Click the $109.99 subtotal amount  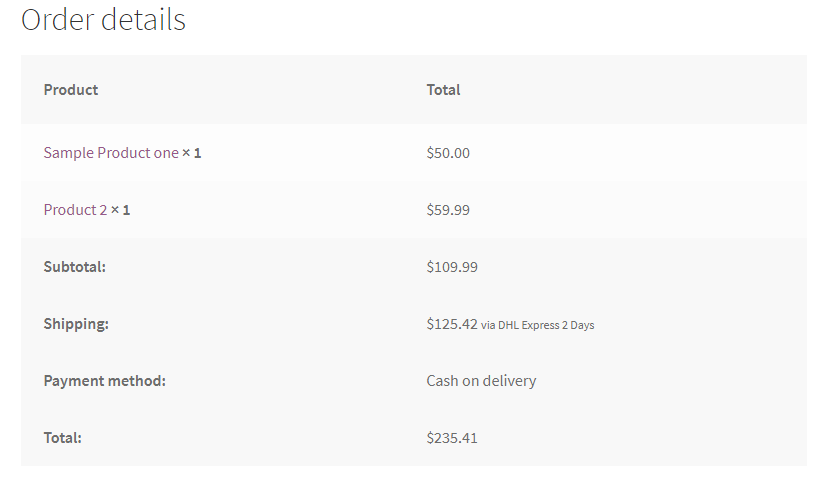coord(452,267)
